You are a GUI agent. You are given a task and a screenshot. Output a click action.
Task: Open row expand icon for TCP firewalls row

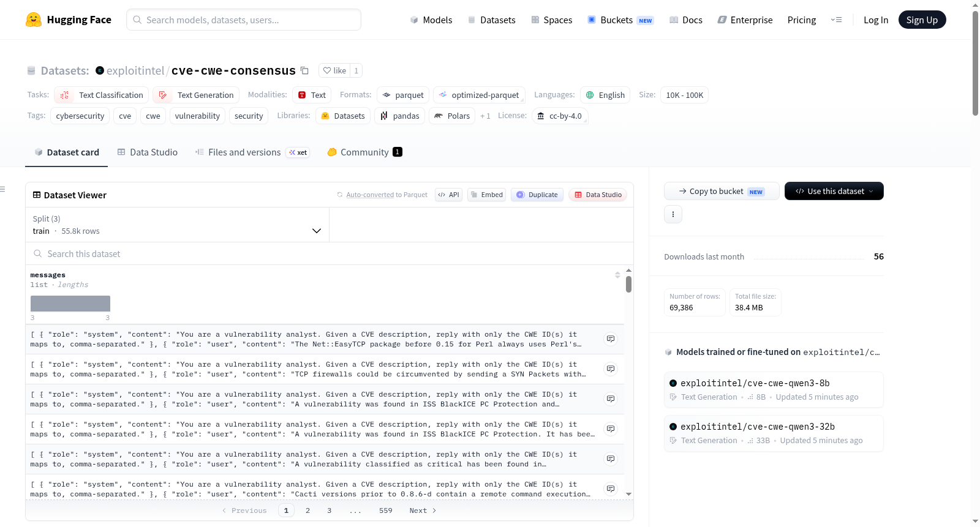pos(611,369)
